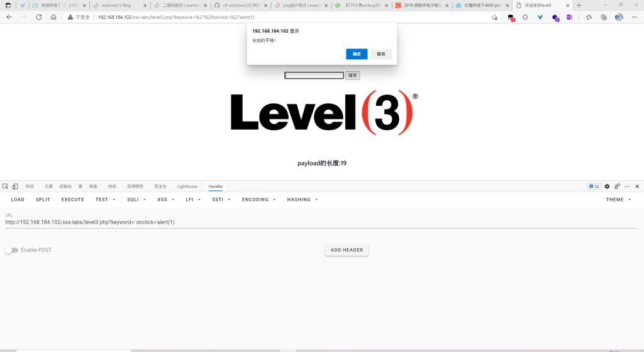This screenshot has height=352, width=644.
Task: Switch to the examine2's Blog browser tab
Action: (119, 5)
